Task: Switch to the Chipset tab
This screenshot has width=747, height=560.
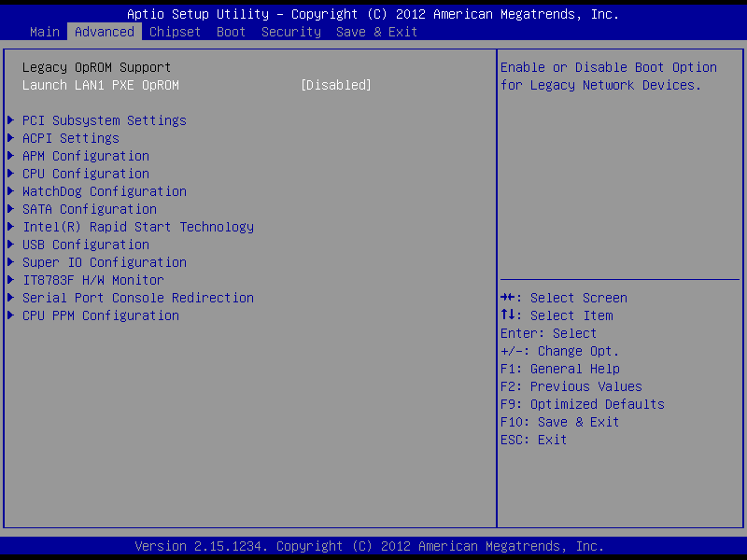Action: point(175,32)
